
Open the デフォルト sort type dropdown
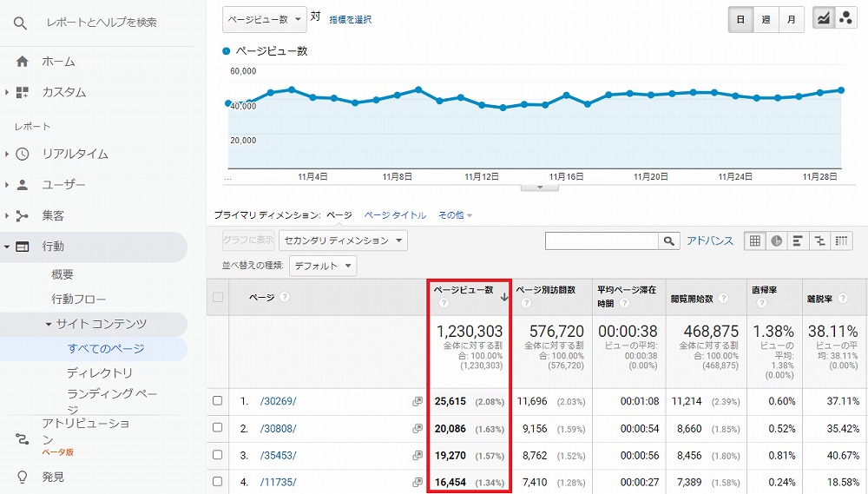point(323,266)
